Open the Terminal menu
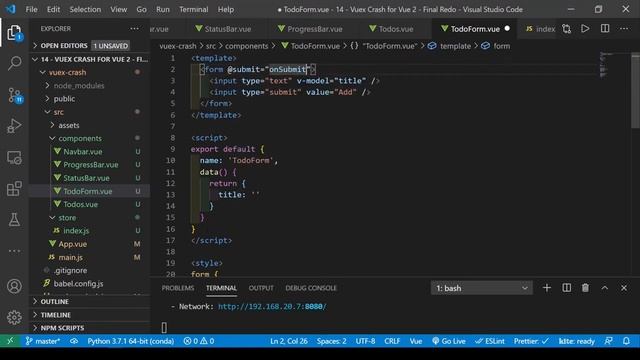 point(193,9)
